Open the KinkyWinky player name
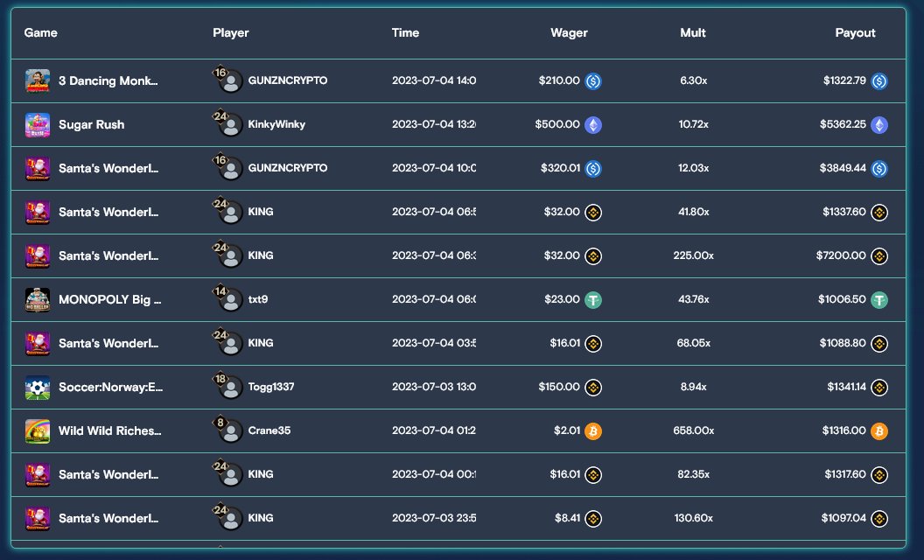Screen dimensions: 924x560 coord(276,123)
